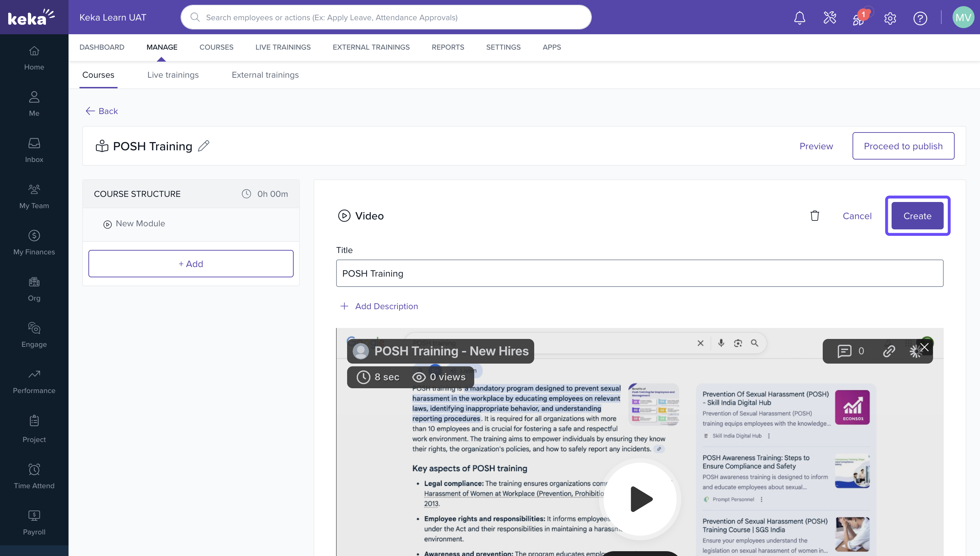
Task: Switch to Live trainings tab
Action: point(173,75)
